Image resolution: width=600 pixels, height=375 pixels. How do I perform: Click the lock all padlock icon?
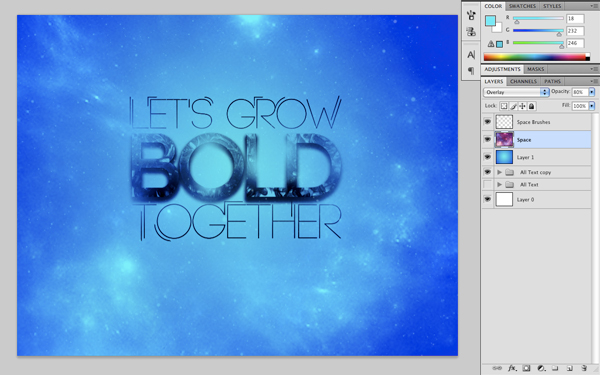click(x=532, y=106)
